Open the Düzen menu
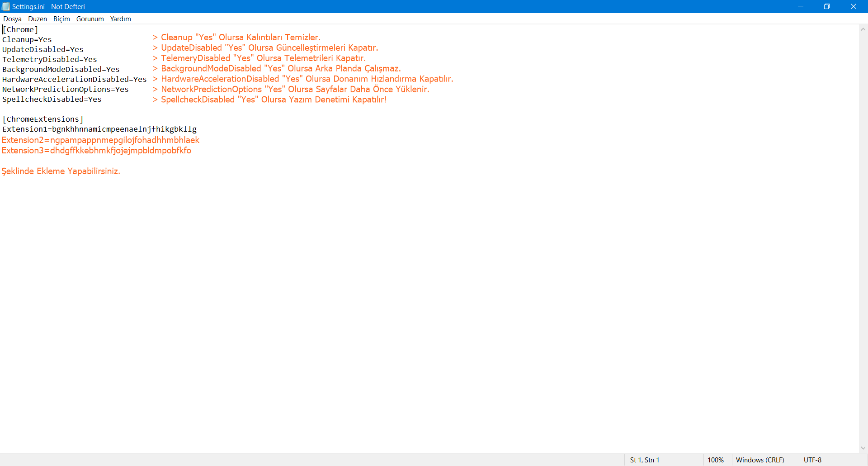Viewport: 868px width, 466px height. click(x=38, y=19)
